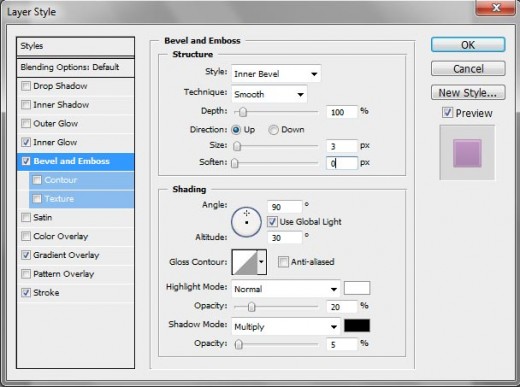Toggle the Preview checkbox
The width and height of the screenshot is (520, 387).
pos(447,113)
